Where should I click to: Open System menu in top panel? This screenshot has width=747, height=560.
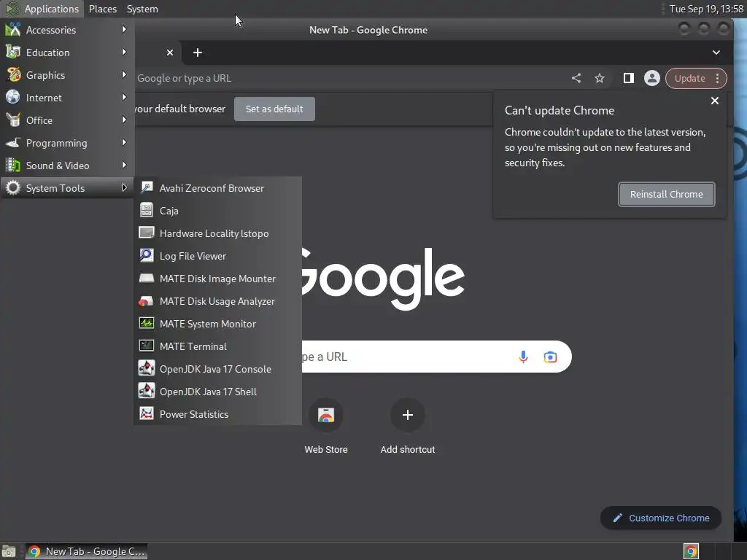pos(142,9)
